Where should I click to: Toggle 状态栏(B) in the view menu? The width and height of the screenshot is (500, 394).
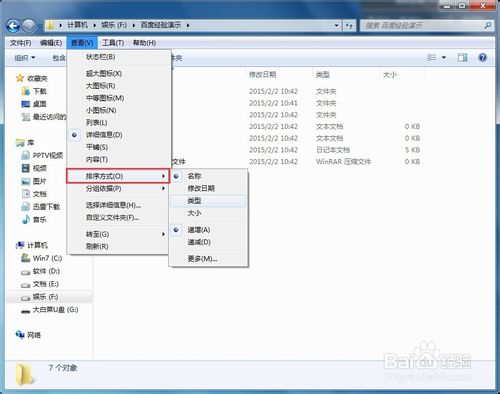tap(119, 57)
